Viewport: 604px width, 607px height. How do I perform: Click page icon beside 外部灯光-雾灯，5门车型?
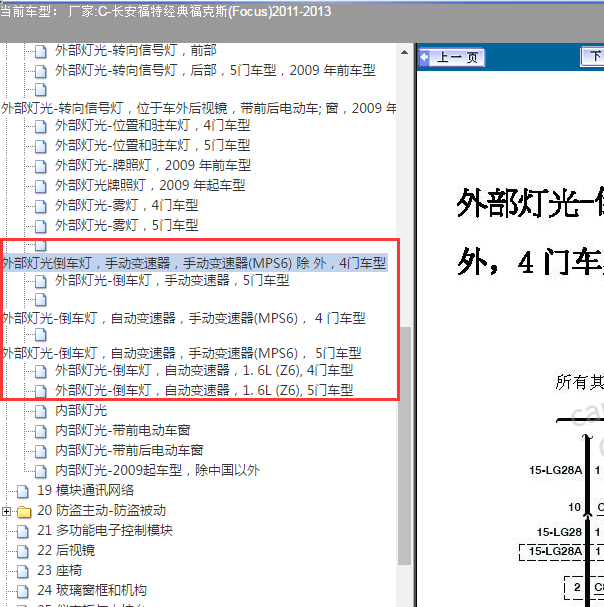pos(41,226)
